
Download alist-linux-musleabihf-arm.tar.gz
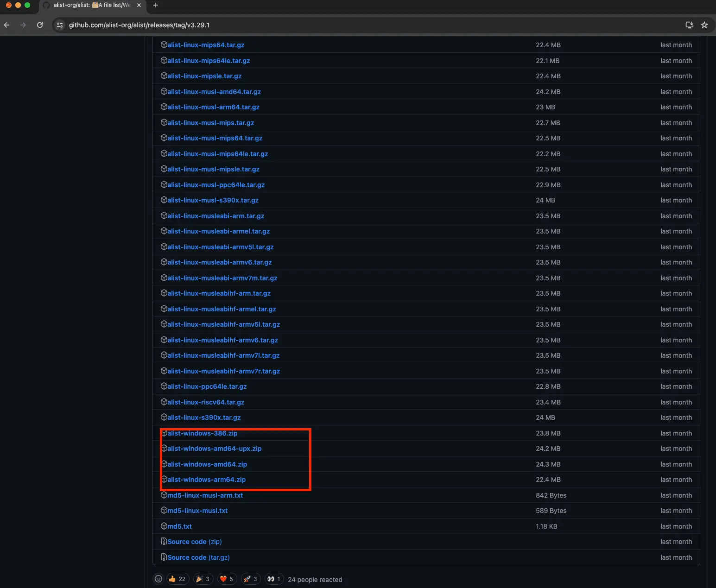pos(219,293)
